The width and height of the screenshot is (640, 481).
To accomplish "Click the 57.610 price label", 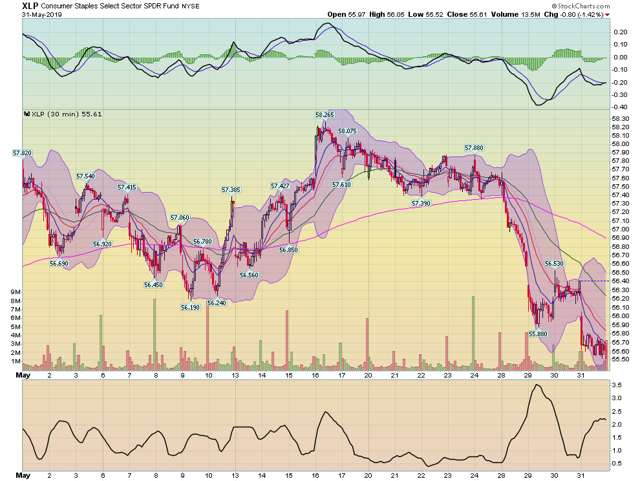I will coord(342,185).
